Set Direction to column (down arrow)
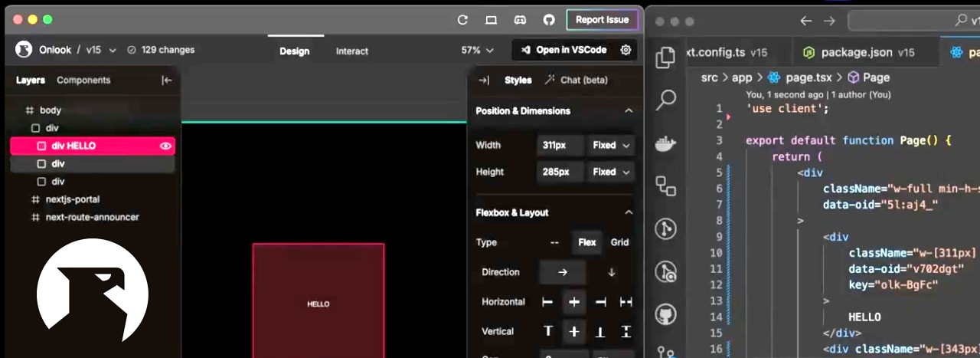Screen dimensions: 980x358 pos(611,272)
